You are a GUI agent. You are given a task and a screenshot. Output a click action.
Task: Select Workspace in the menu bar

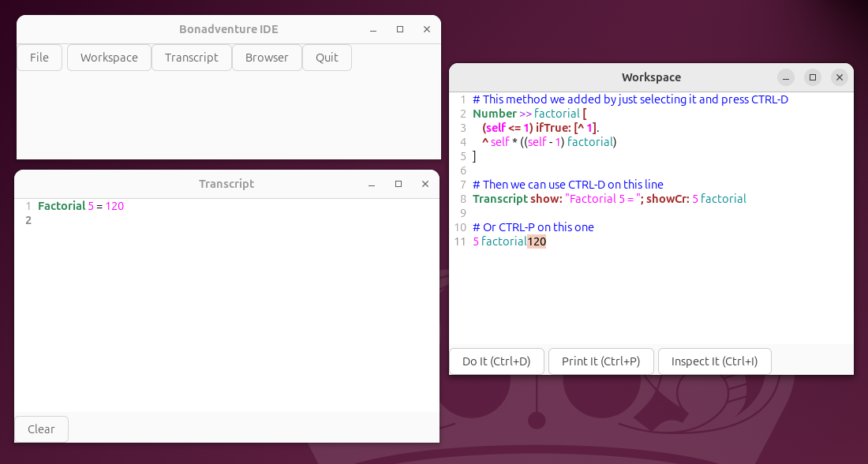coord(109,57)
